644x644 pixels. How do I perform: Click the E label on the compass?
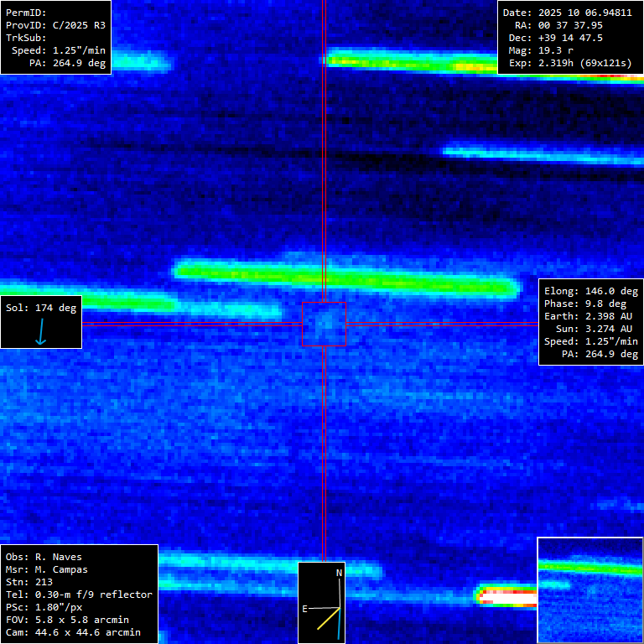pos(306,609)
